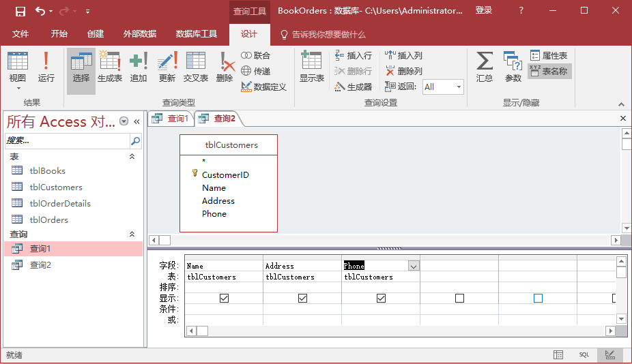
Task: Click the 插入行 (Insert Rows) button
Action: tap(354, 56)
